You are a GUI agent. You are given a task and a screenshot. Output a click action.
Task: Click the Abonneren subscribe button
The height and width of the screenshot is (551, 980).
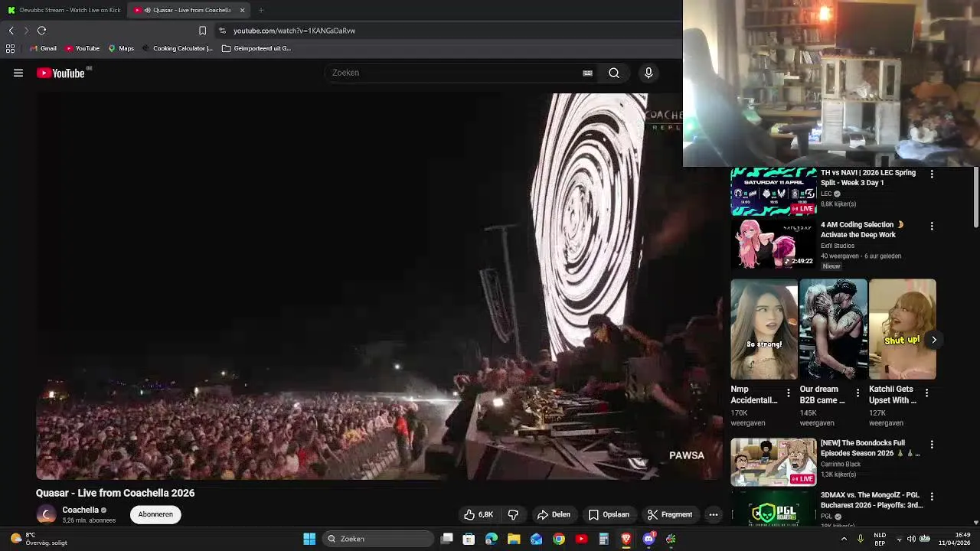[155, 514]
